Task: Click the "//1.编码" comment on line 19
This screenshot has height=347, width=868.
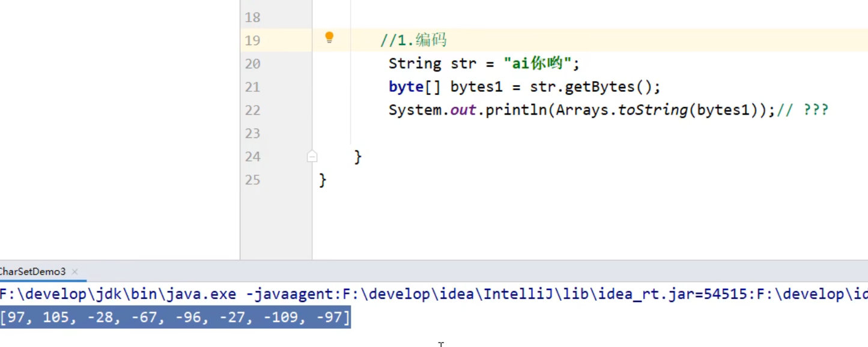Action: [x=413, y=40]
